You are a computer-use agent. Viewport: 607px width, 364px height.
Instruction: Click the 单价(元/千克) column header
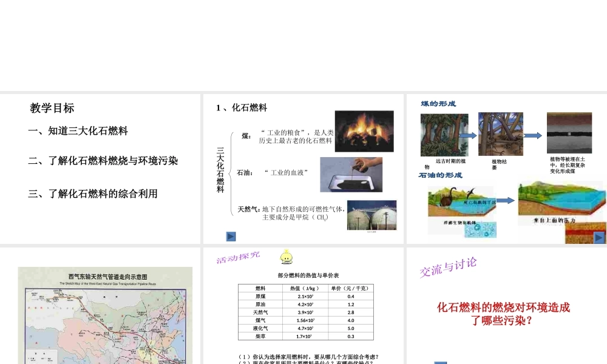[x=351, y=288]
